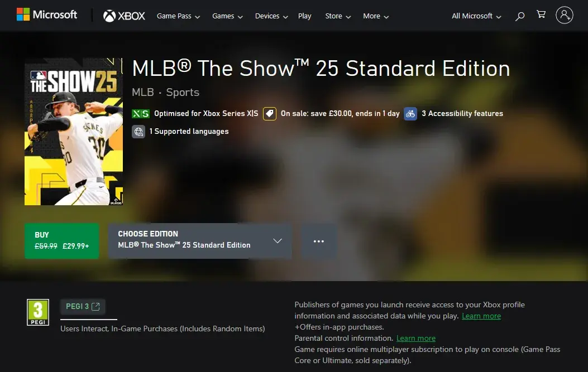This screenshot has width=588, height=372.
Task: Go to the Play menu item
Action: point(304,16)
